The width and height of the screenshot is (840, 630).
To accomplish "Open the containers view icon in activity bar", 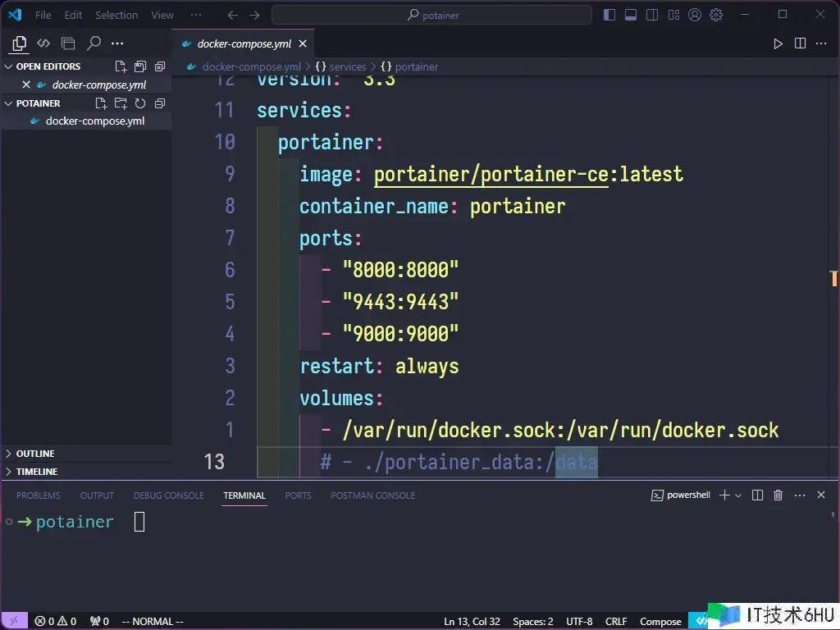I will [68, 43].
